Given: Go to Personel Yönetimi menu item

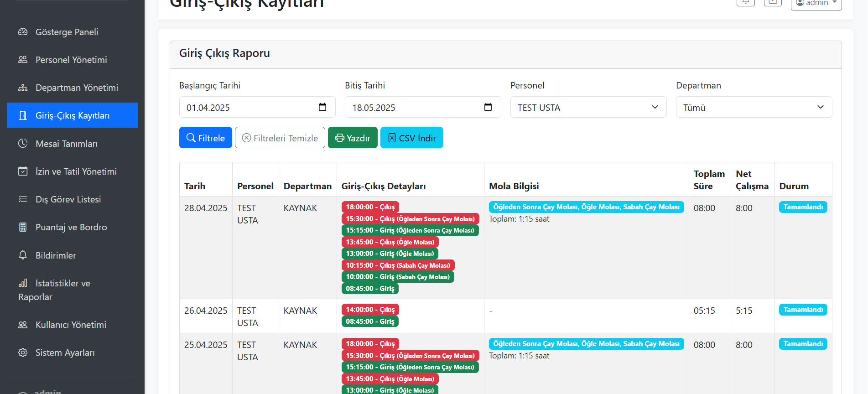Looking at the screenshot, I should [71, 60].
